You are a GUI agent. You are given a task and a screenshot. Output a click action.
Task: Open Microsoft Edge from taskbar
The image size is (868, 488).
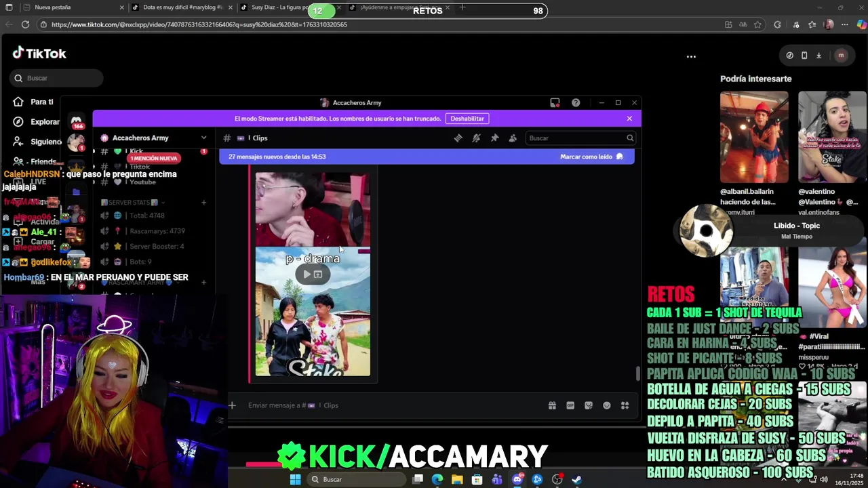[x=437, y=479]
